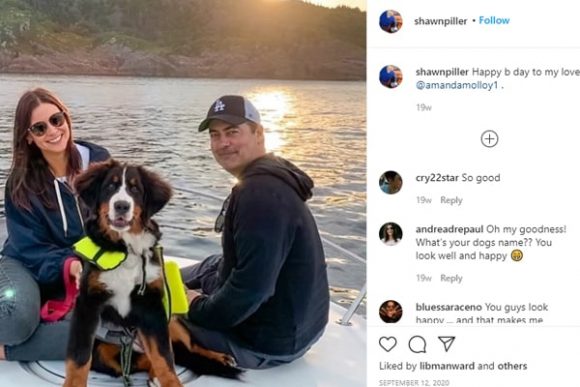The width and height of the screenshot is (580, 387).
Task: View andreadrepaul profile picture
Action: 391,234
